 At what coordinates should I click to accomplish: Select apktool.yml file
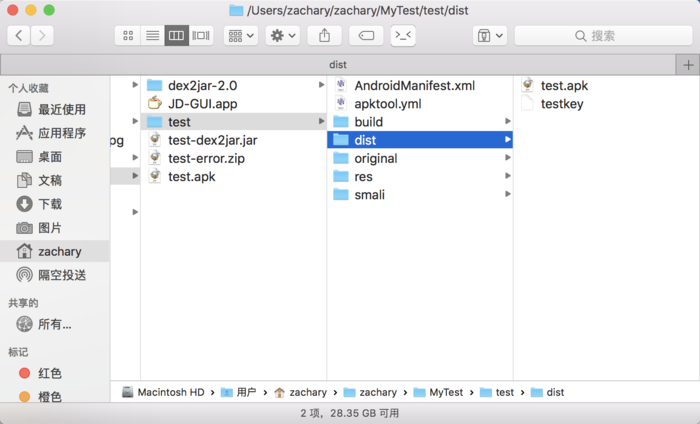click(x=420, y=104)
